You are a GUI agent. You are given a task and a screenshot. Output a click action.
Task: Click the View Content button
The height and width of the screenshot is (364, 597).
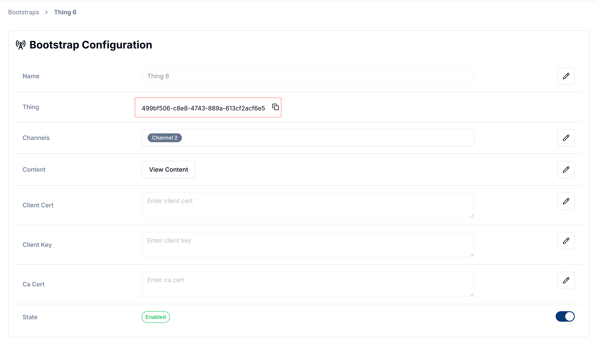(x=168, y=170)
